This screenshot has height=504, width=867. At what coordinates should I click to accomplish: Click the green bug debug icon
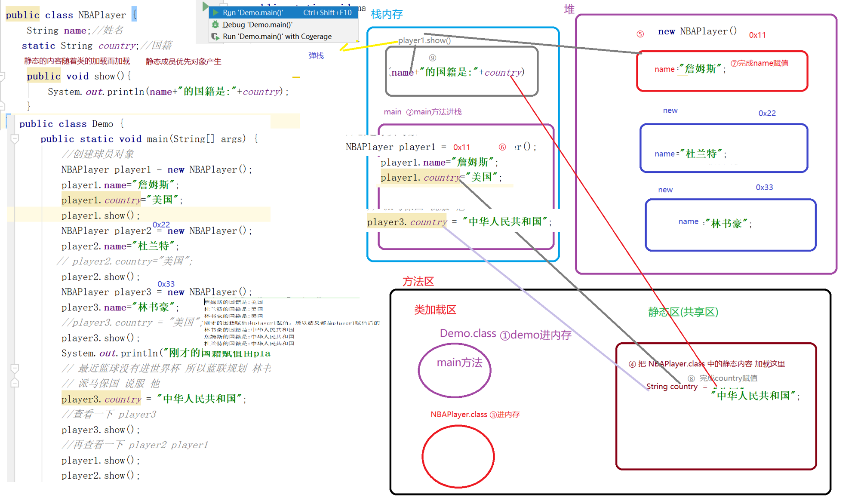point(215,25)
